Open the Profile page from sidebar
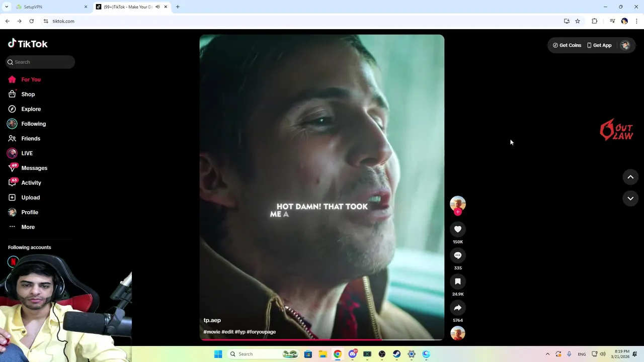 click(23, 212)
